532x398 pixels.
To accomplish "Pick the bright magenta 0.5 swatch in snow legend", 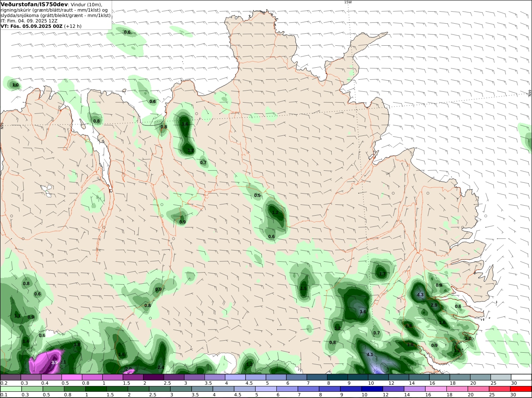I will [x=71, y=377].
